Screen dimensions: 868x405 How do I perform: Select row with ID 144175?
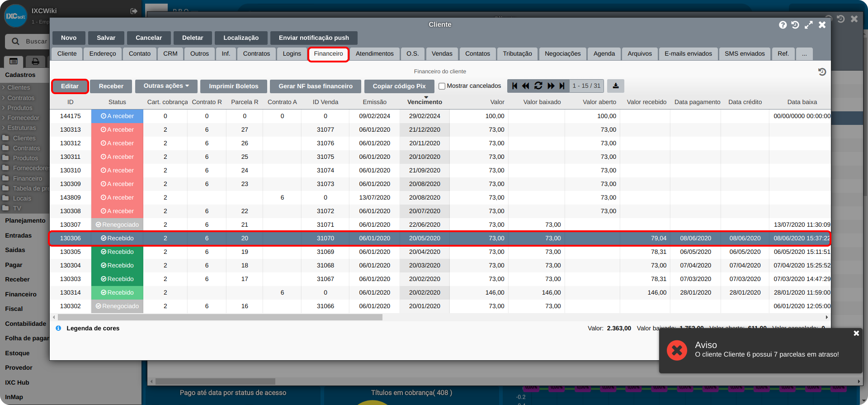pos(440,116)
